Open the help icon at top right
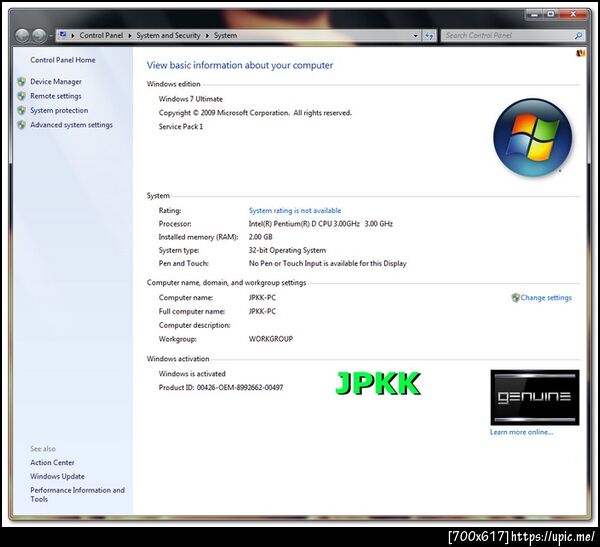600x547 pixels. 580,53
